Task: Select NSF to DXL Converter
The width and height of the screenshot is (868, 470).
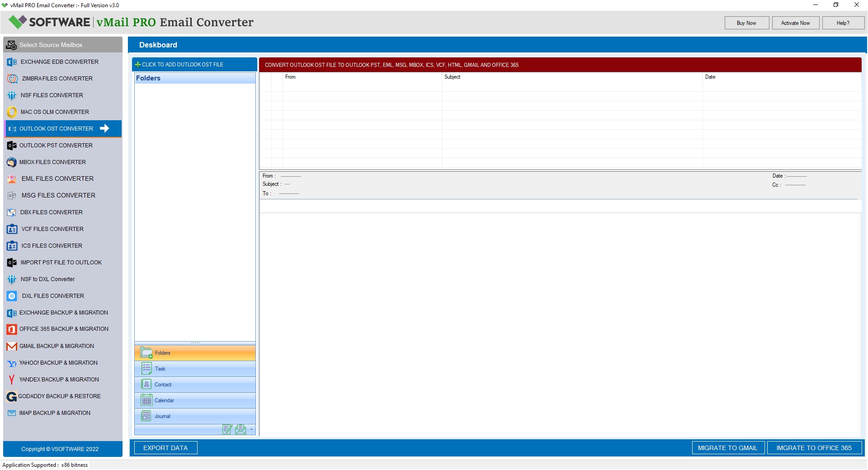Action: (x=63, y=279)
